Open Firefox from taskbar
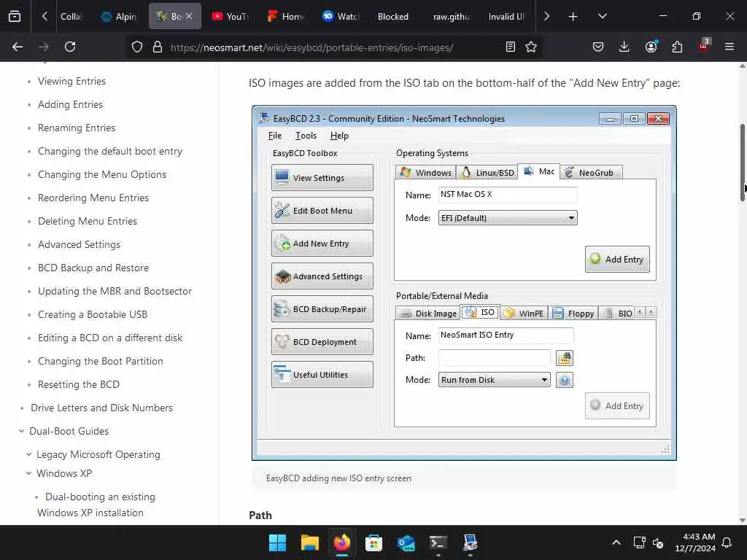The height and width of the screenshot is (560, 747). [341, 542]
